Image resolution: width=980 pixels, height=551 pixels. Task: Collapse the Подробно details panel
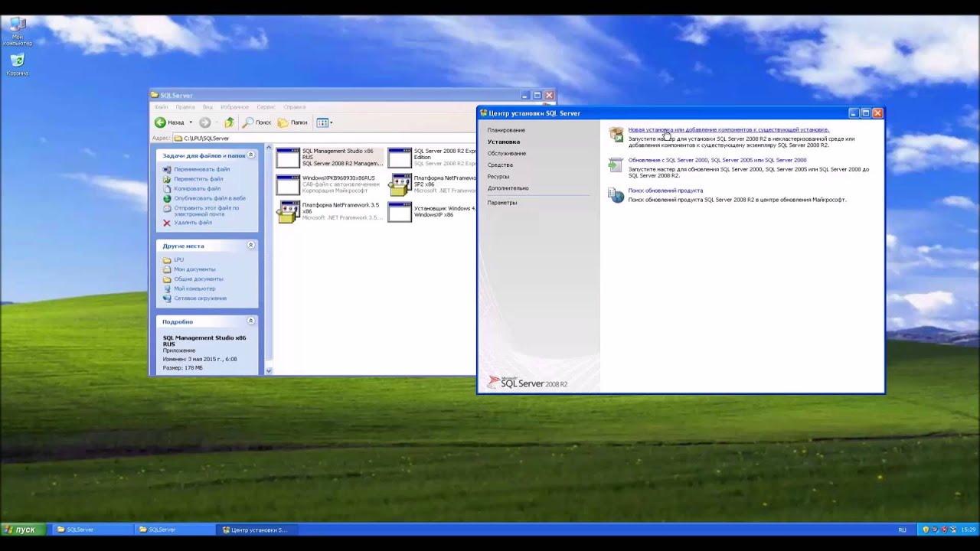pyautogui.click(x=250, y=321)
